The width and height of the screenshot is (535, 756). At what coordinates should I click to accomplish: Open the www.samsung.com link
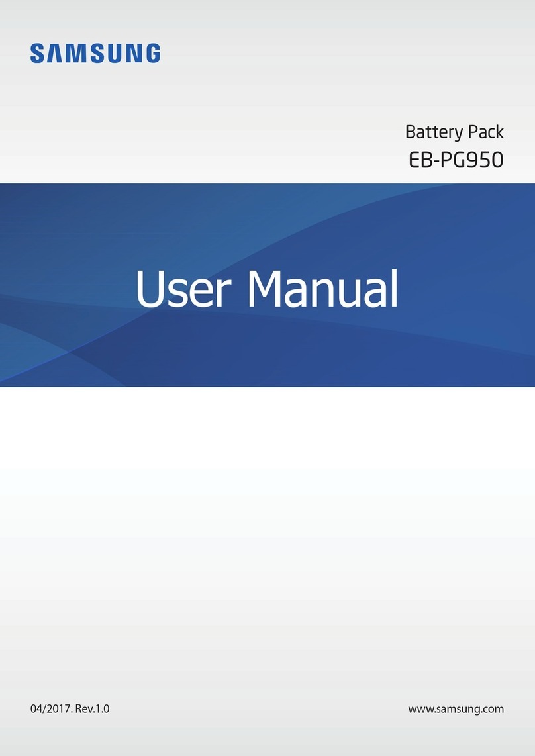click(456, 709)
